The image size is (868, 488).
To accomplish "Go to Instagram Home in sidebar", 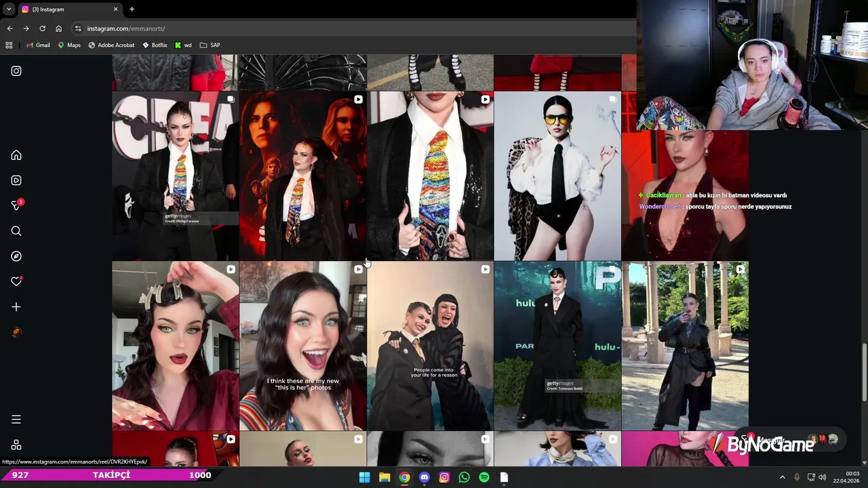I will point(16,155).
